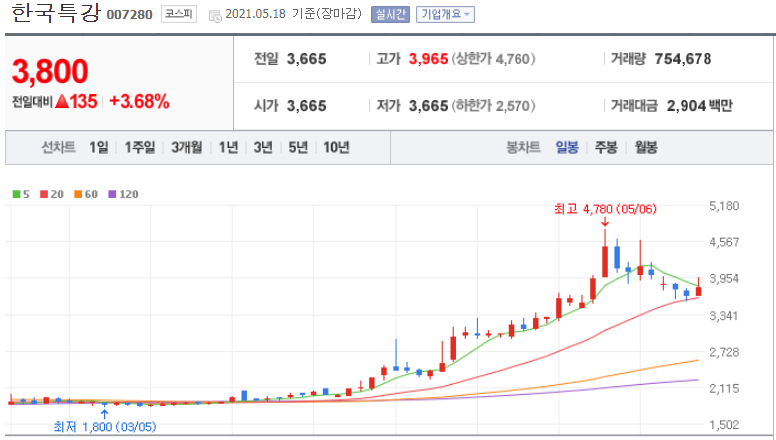Screen dimensions: 776x440
Task: Click the change amount 135
Action: [x=83, y=101]
